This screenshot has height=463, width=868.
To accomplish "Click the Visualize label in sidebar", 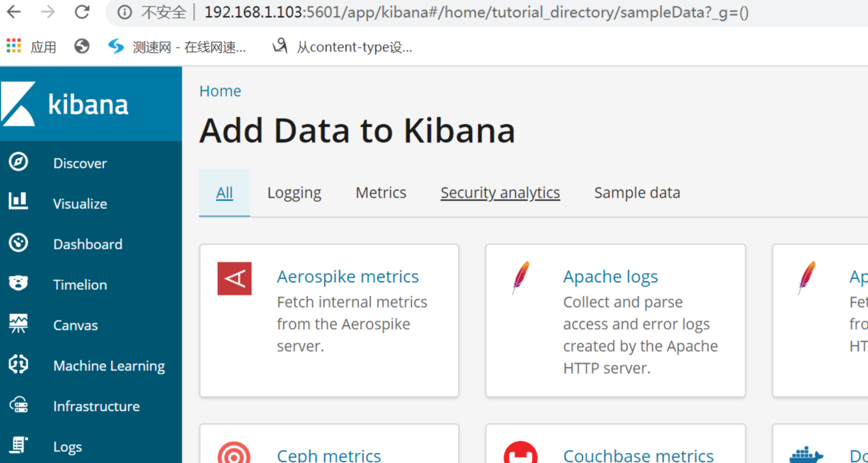I will [x=80, y=204].
